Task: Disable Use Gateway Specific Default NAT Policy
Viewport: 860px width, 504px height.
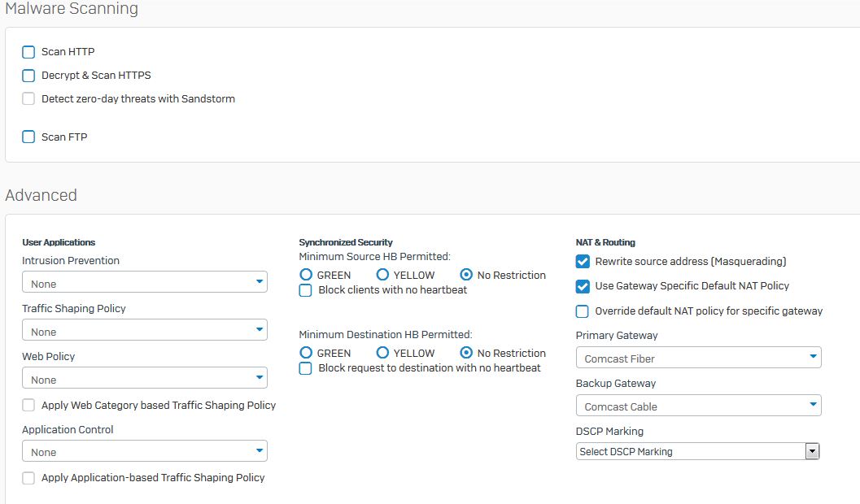Action: [x=583, y=286]
